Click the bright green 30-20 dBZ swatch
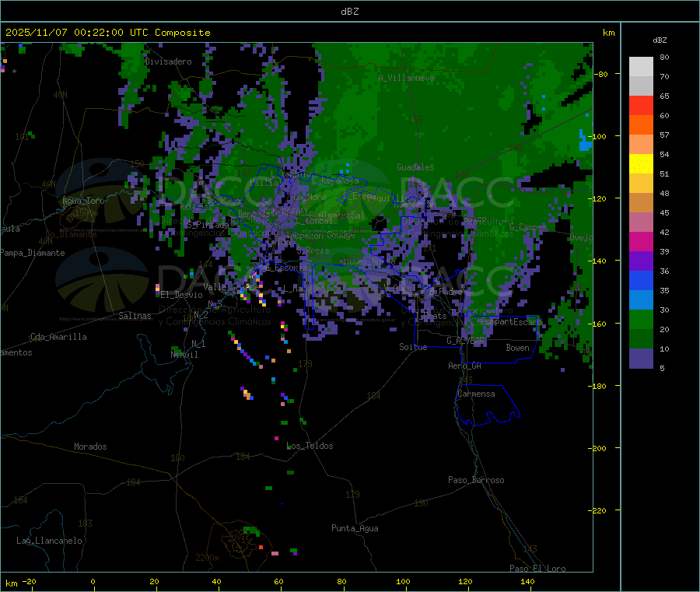 [641, 319]
